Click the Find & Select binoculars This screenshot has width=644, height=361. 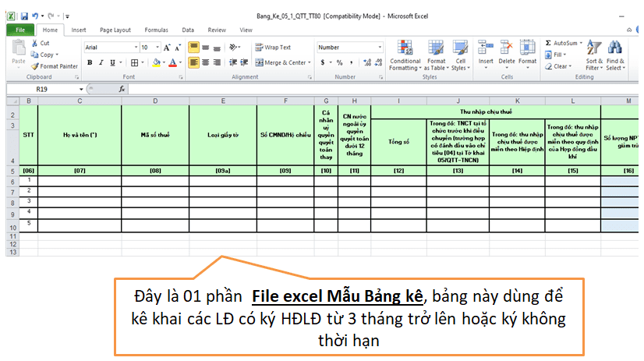[x=615, y=55]
